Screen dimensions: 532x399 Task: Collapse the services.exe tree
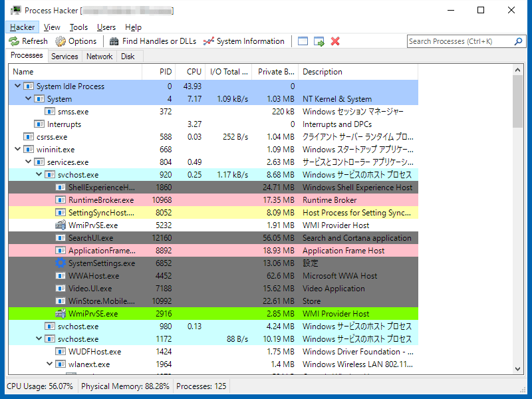(x=28, y=162)
